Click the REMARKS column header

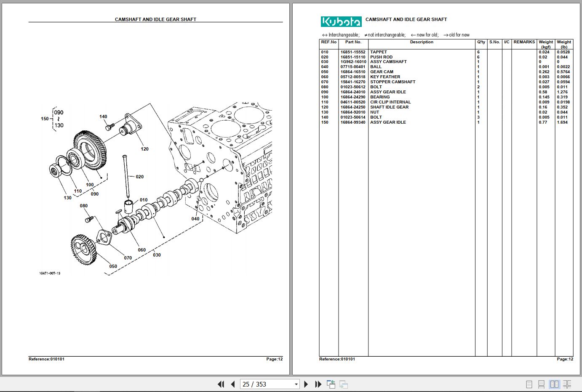coord(524,42)
